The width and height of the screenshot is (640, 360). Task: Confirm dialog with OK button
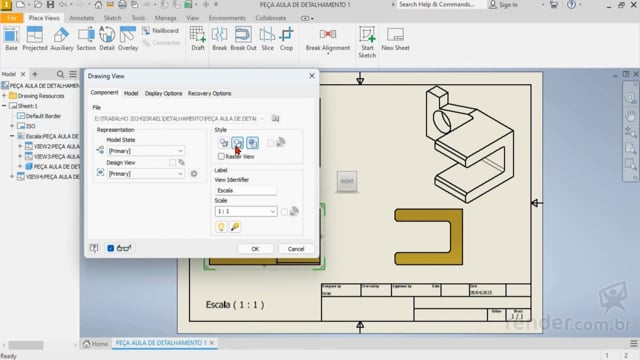[255, 249]
